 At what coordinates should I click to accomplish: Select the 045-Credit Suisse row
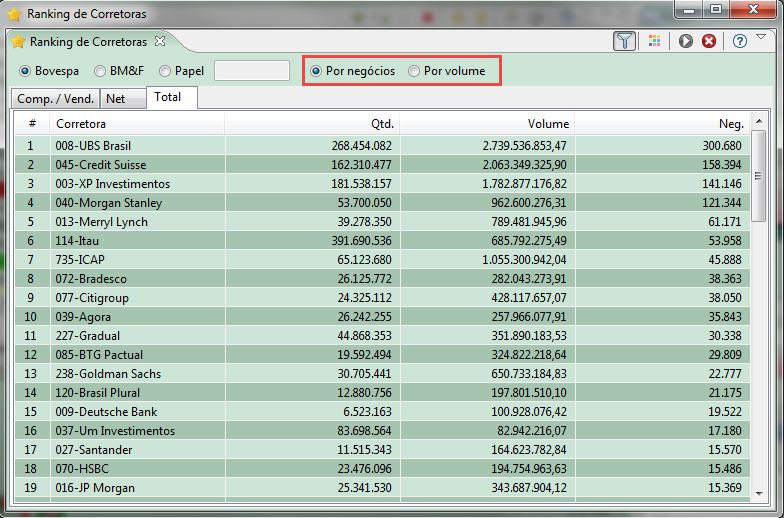coord(382,164)
